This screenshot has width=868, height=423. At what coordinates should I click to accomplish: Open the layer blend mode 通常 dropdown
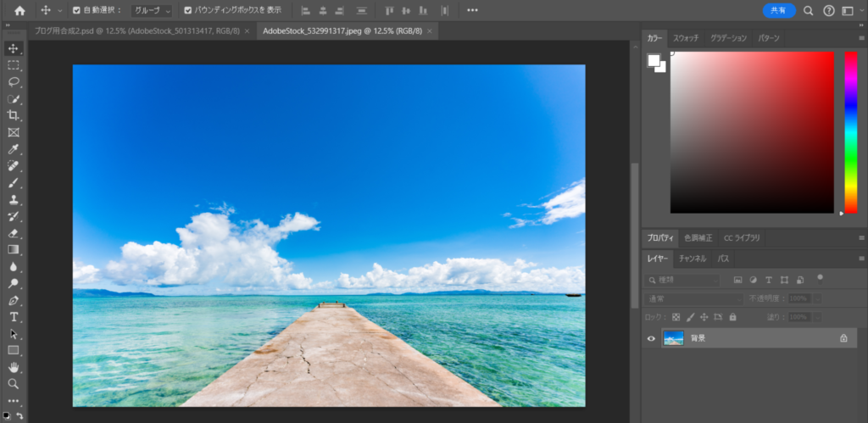click(692, 298)
